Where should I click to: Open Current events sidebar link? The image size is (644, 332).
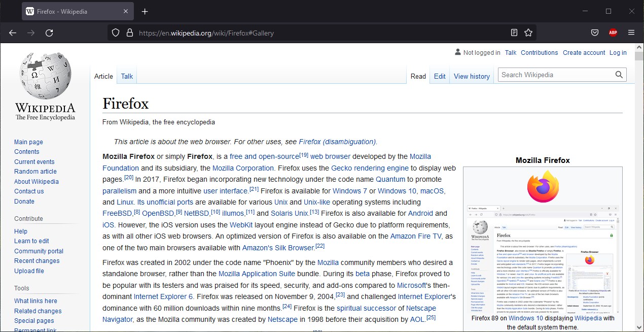pyautogui.click(x=34, y=162)
